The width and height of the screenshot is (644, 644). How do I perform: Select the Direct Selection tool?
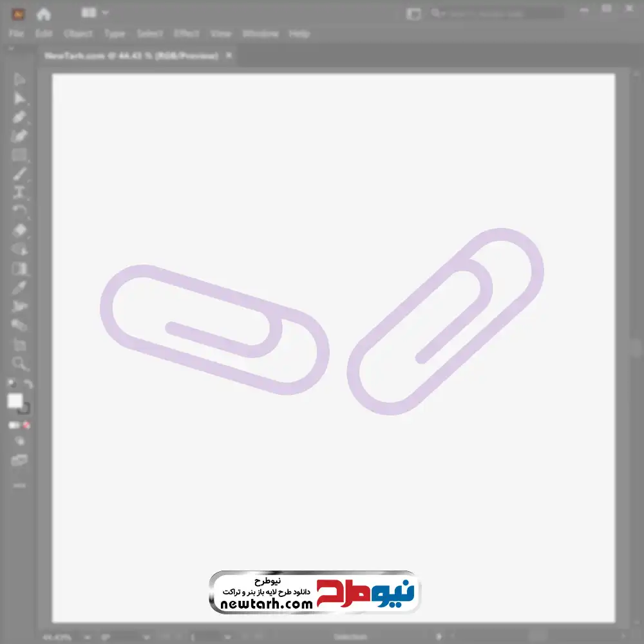tap(19, 99)
